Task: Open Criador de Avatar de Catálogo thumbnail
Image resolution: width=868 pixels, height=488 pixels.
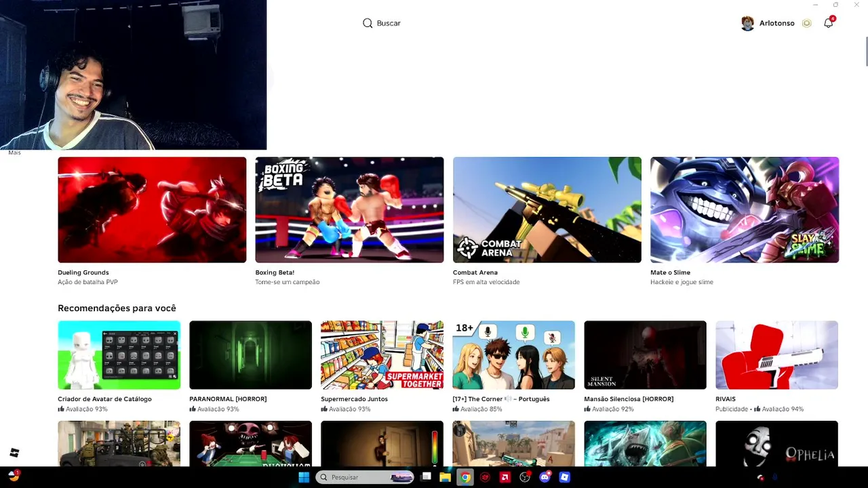Action: pyautogui.click(x=119, y=355)
